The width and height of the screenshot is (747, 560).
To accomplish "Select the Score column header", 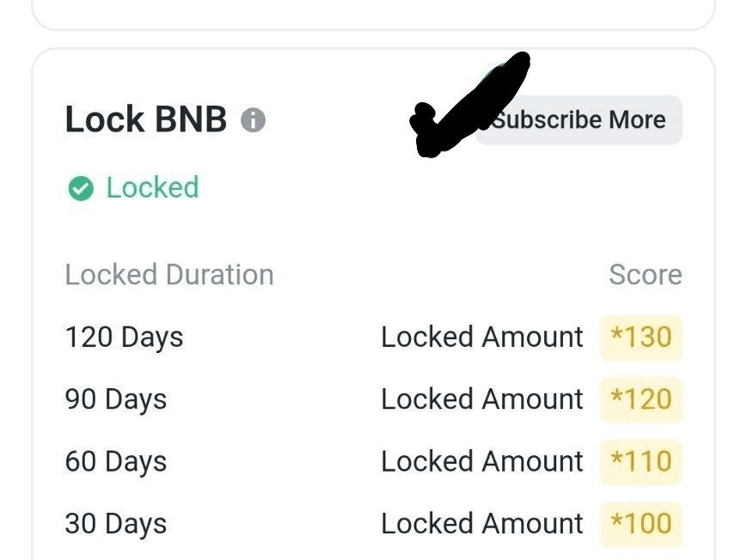I will tap(645, 275).
